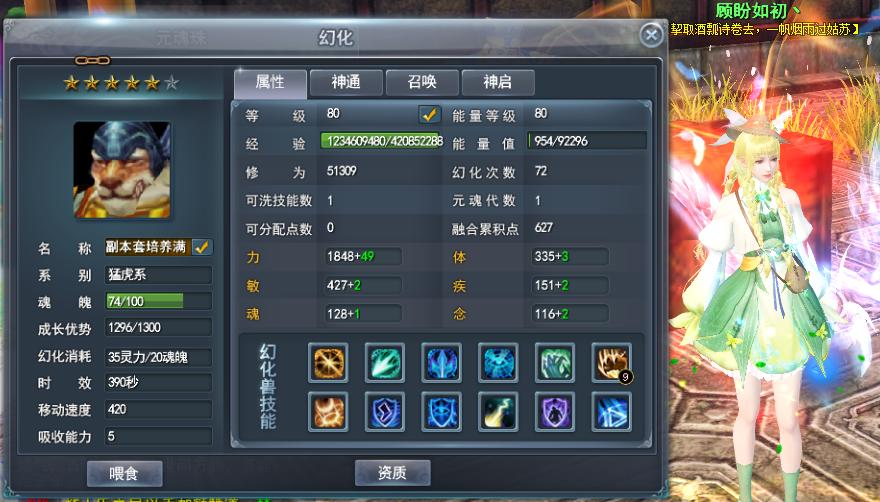
Task: Click the fiery orange second-row skill icon
Action: click(x=328, y=412)
